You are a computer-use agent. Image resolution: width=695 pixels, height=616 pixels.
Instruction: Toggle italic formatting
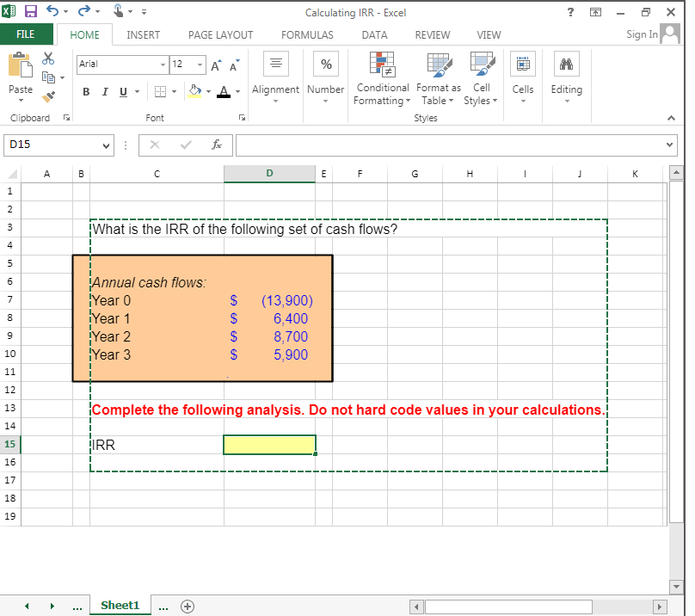[106, 90]
